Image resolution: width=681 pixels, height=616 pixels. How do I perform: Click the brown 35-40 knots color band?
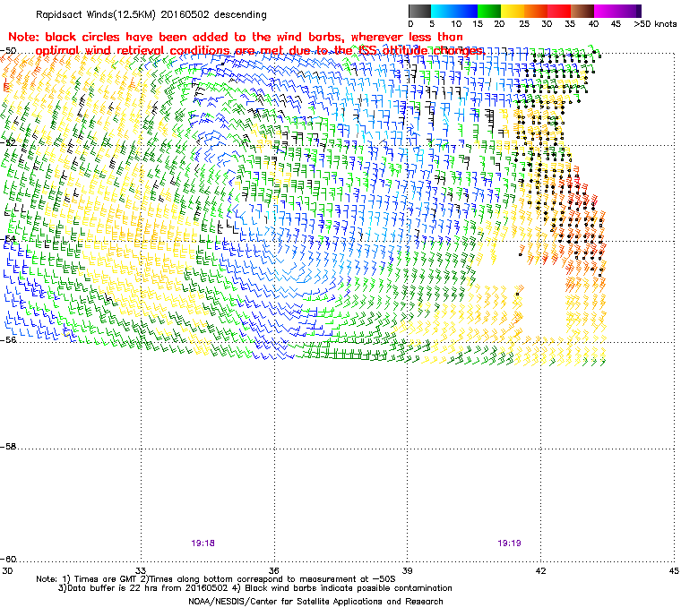pos(582,11)
